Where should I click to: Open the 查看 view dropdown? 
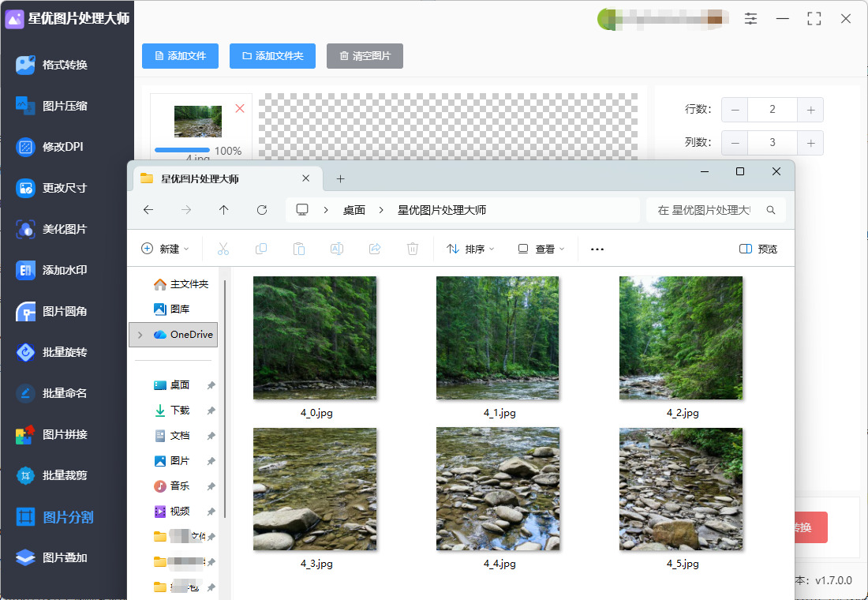(541, 249)
